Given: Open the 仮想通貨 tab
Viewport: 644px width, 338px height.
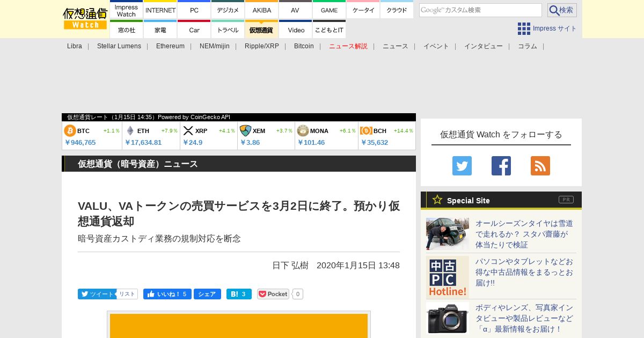Looking at the screenshot, I should pos(262,30).
